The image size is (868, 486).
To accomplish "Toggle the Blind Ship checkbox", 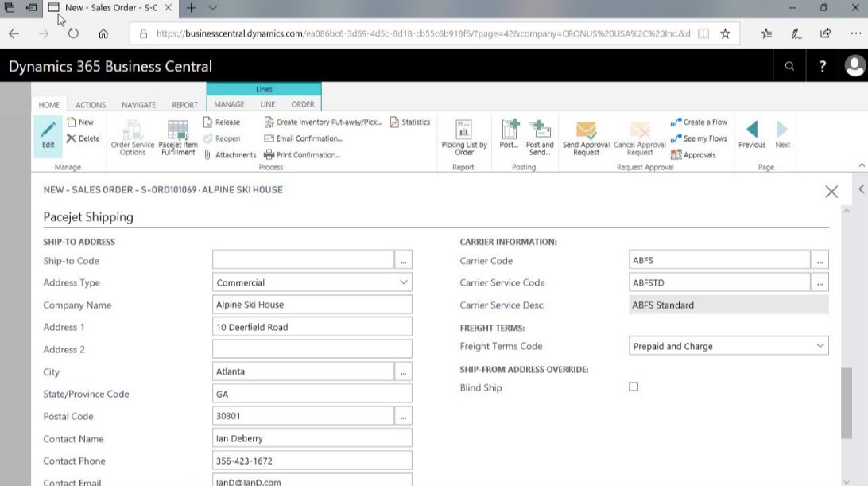I will click(x=634, y=387).
